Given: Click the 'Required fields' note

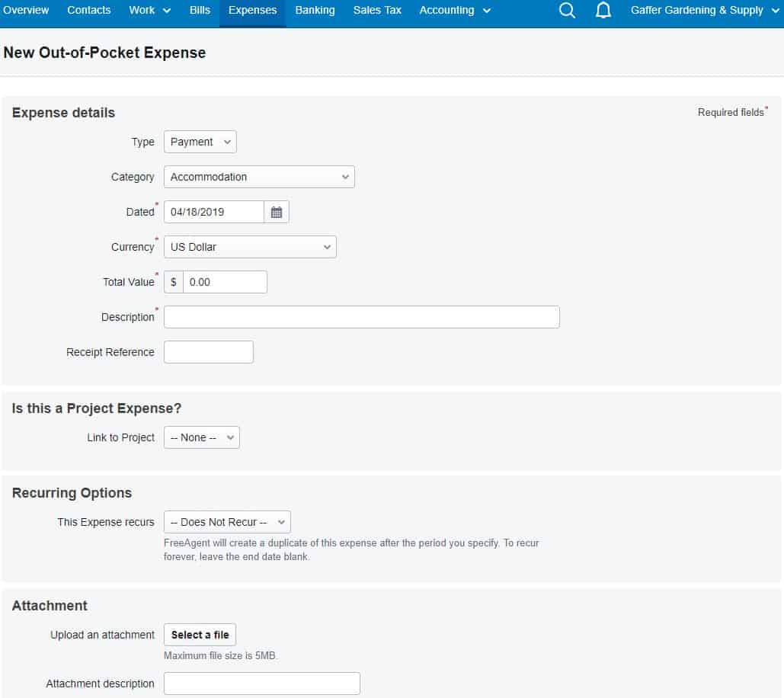Looking at the screenshot, I should pos(732,112).
